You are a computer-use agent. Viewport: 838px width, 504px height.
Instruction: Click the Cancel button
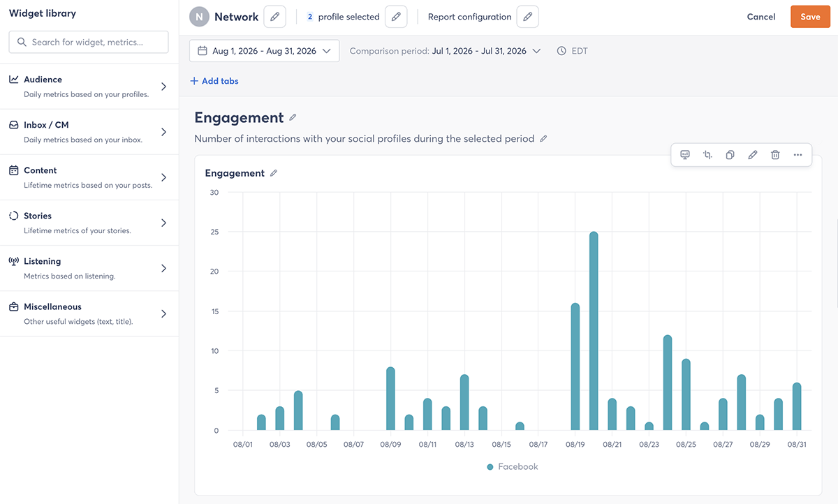(x=761, y=17)
